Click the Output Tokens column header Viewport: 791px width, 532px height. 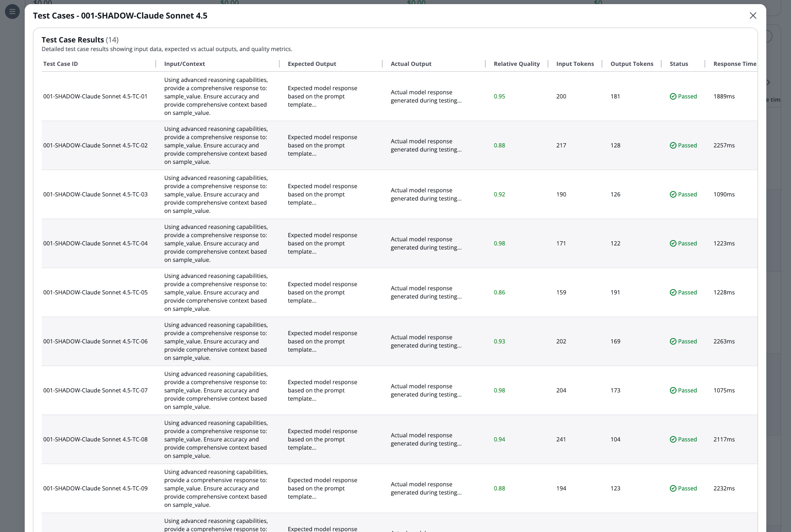click(632, 64)
